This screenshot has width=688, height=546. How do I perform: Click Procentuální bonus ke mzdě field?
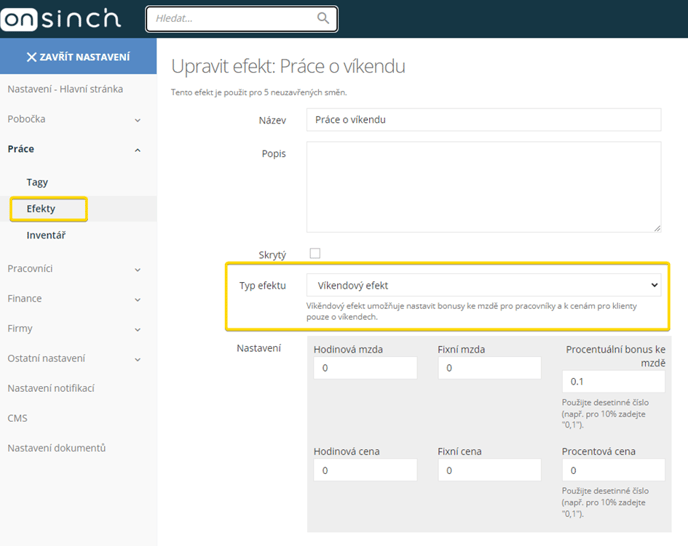click(x=613, y=381)
